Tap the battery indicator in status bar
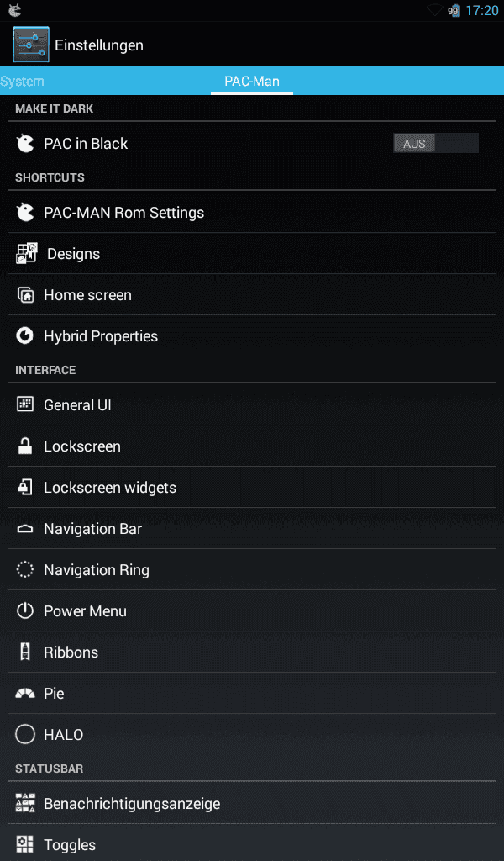 (x=454, y=10)
